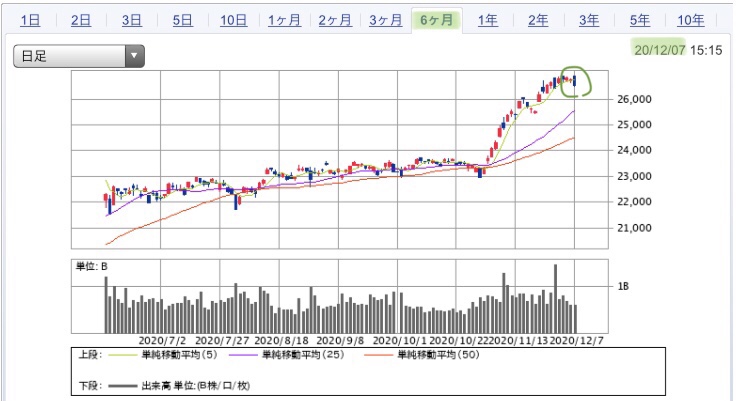Viewport: 743px width, 401px height.
Task: Switch to the 10年 long-term view
Action: coord(691,20)
